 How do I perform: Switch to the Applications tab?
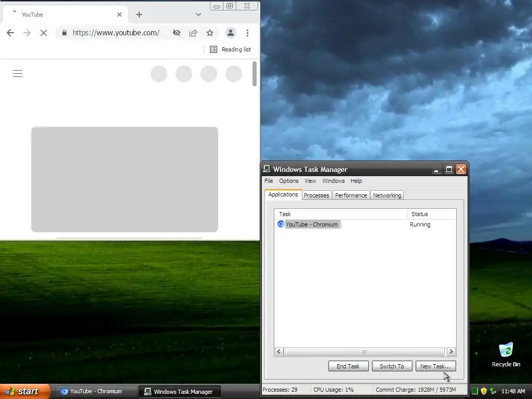pos(283,194)
